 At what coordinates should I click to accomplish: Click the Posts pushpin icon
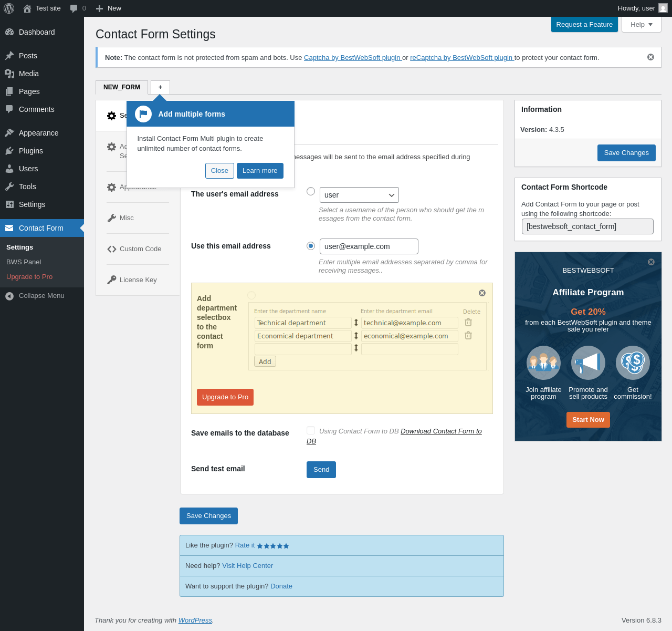[x=9, y=56]
